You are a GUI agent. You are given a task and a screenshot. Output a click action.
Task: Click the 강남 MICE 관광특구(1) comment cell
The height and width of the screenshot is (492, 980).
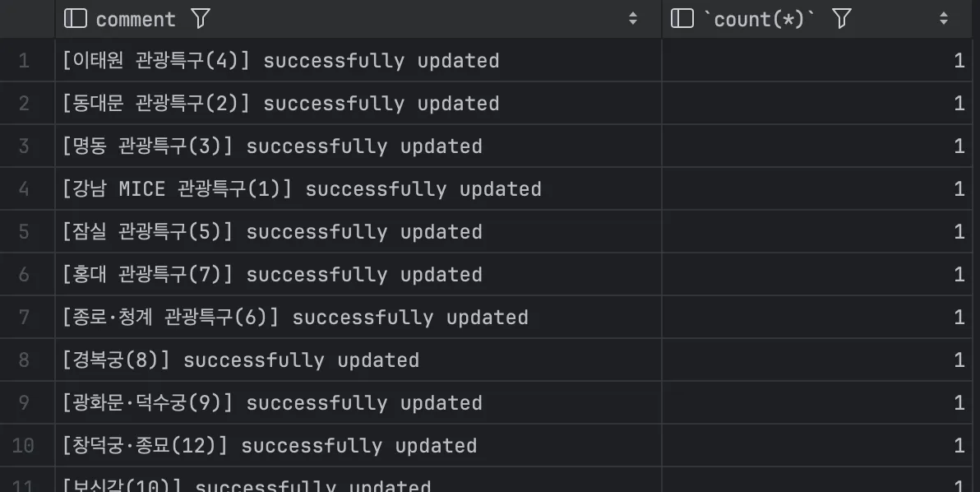(358, 188)
